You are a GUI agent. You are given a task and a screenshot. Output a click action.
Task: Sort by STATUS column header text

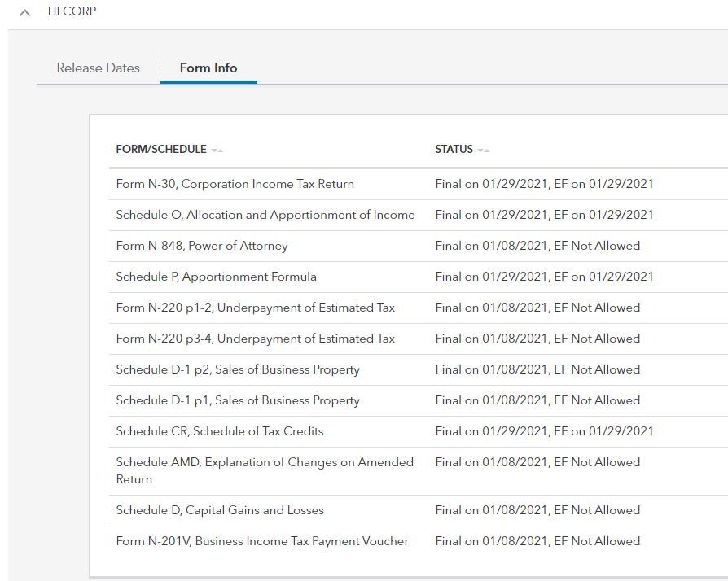point(454,150)
